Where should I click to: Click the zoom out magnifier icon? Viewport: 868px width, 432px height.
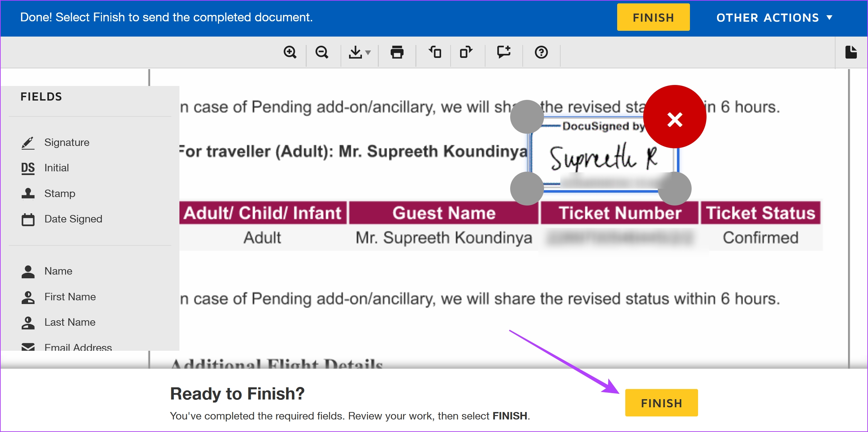[x=322, y=52]
